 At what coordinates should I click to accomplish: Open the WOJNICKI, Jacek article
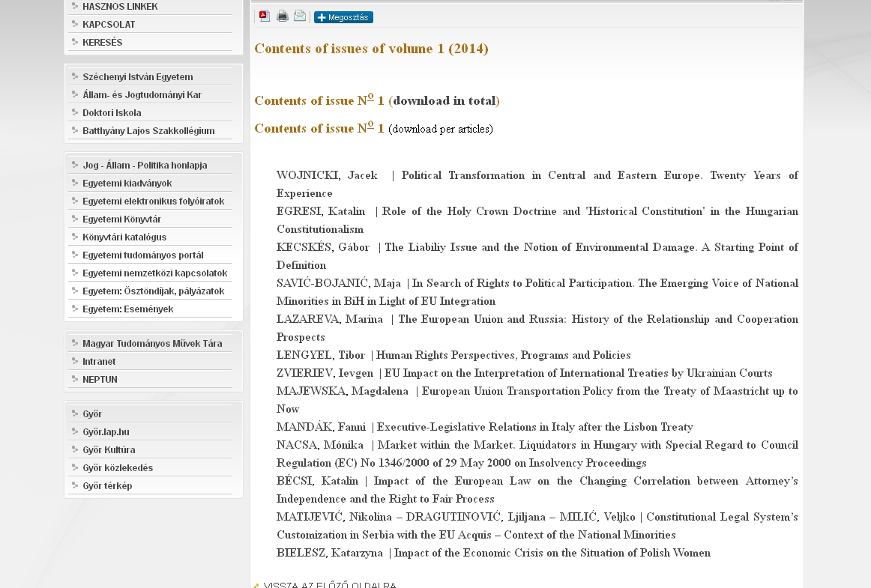point(537,184)
